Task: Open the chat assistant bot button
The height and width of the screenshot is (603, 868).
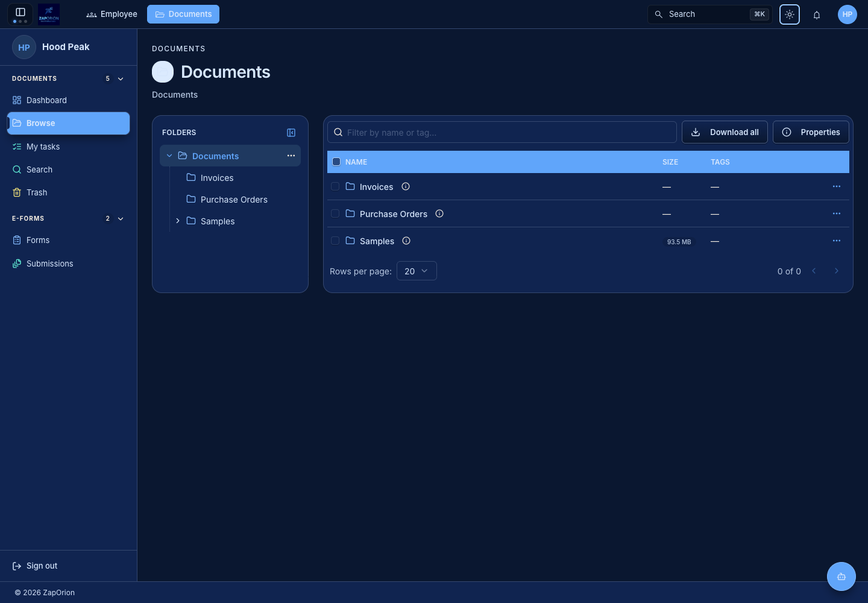Action: coord(841,576)
